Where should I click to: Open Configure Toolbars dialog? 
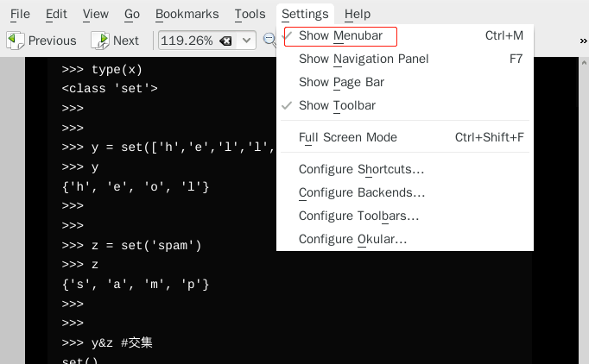pyautogui.click(x=404, y=217)
